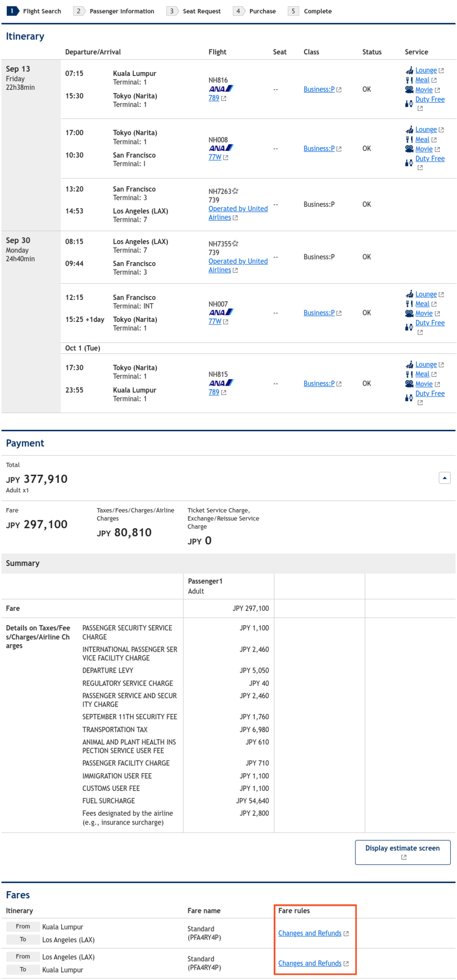The height and width of the screenshot is (980, 457).
Task: Click Meal icon for flight NH007
Action: tap(409, 304)
